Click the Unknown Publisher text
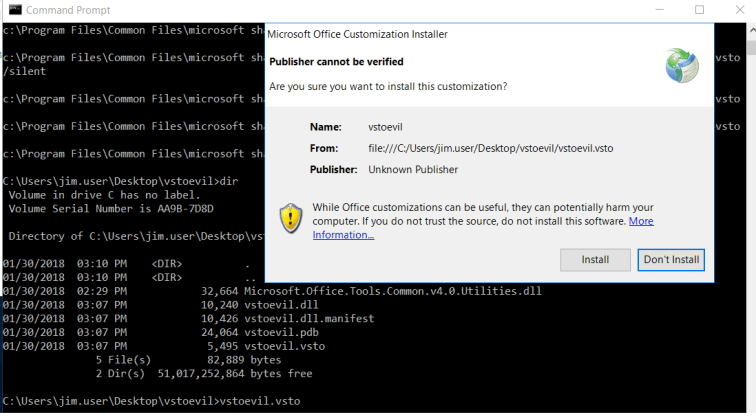756x417 pixels. tap(413, 169)
